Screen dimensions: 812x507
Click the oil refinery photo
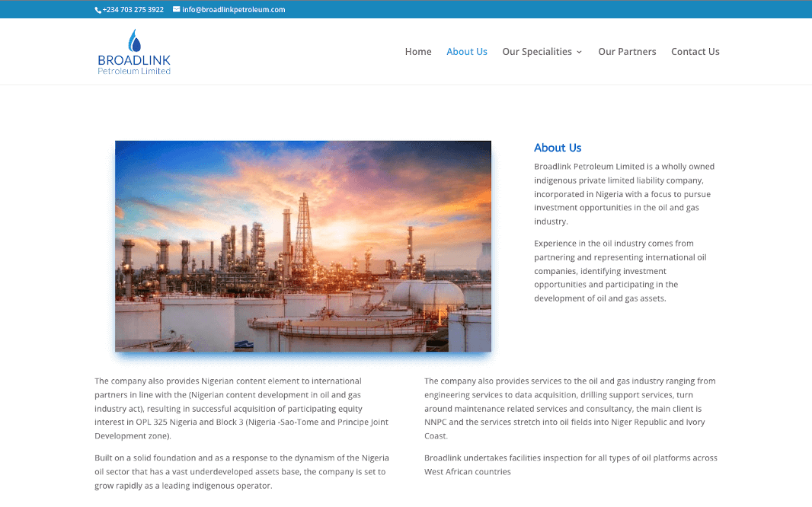pos(302,246)
